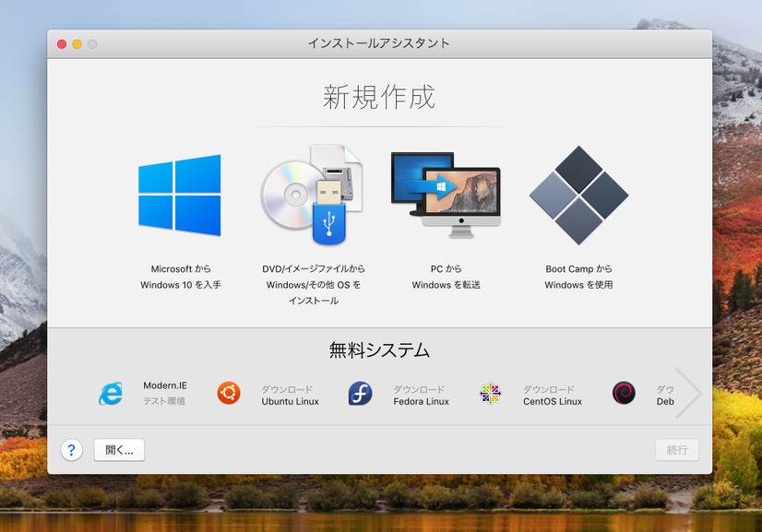The image size is (762, 532).
Task: Pick the Boot Camp diamond icon
Action: tap(578, 195)
